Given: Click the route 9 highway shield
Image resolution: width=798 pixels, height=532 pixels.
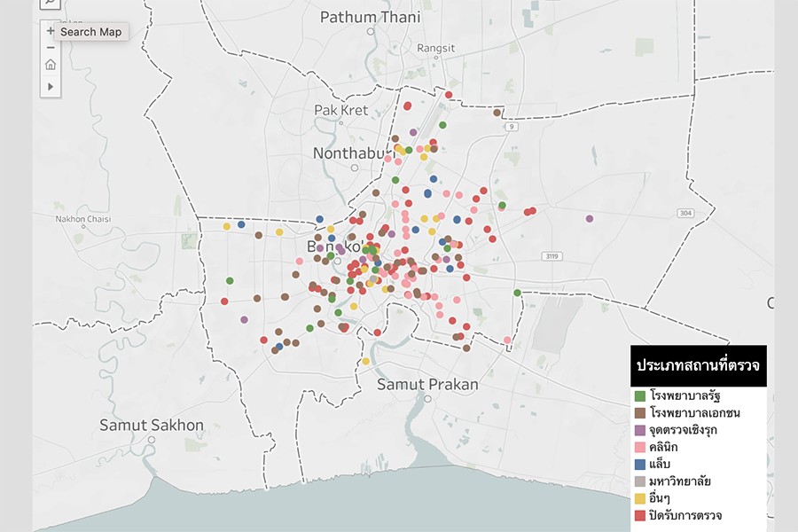Looking at the screenshot, I should tap(512, 127).
